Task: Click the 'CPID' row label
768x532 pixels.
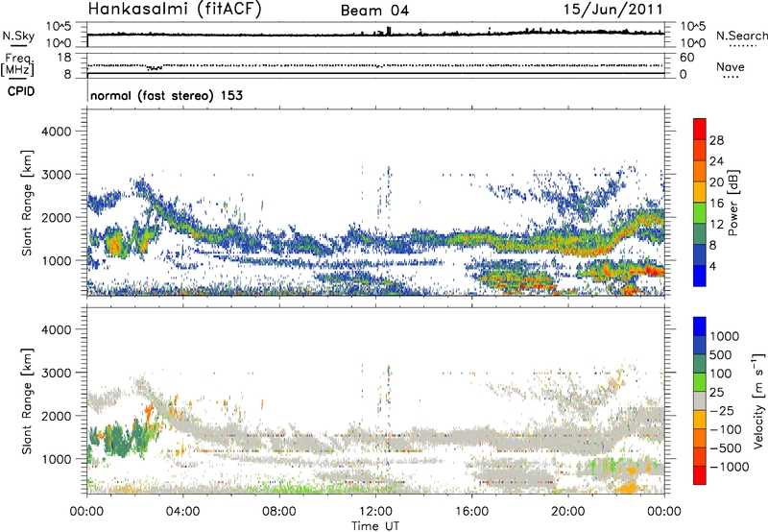Action: [x=21, y=91]
